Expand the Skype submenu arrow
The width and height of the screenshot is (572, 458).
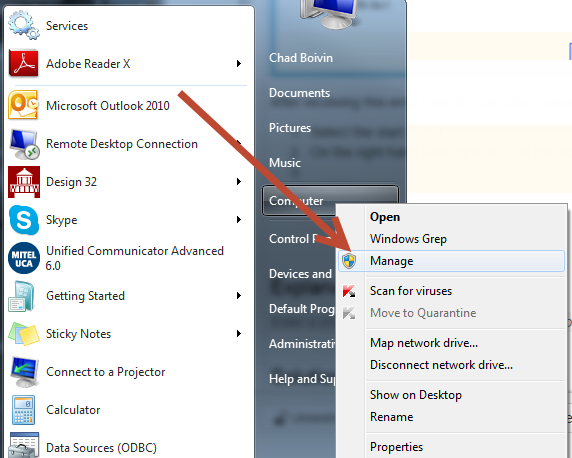click(239, 219)
